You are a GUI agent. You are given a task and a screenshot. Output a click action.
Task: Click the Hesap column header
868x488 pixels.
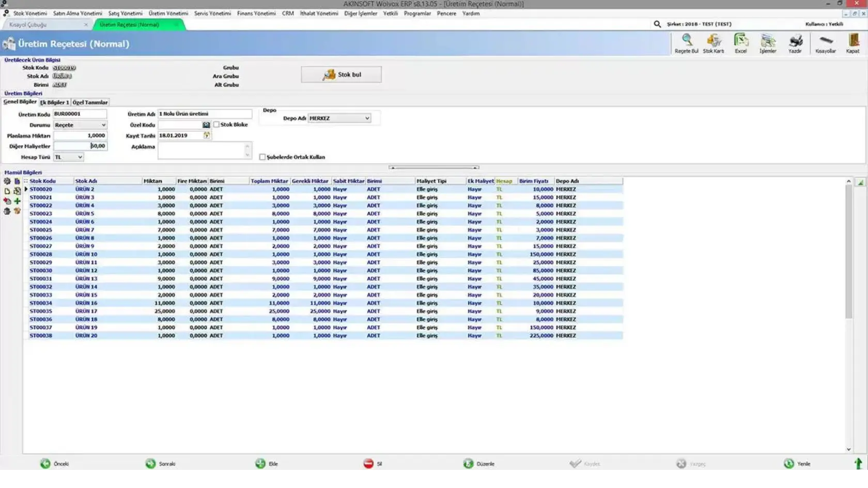(x=506, y=181)
